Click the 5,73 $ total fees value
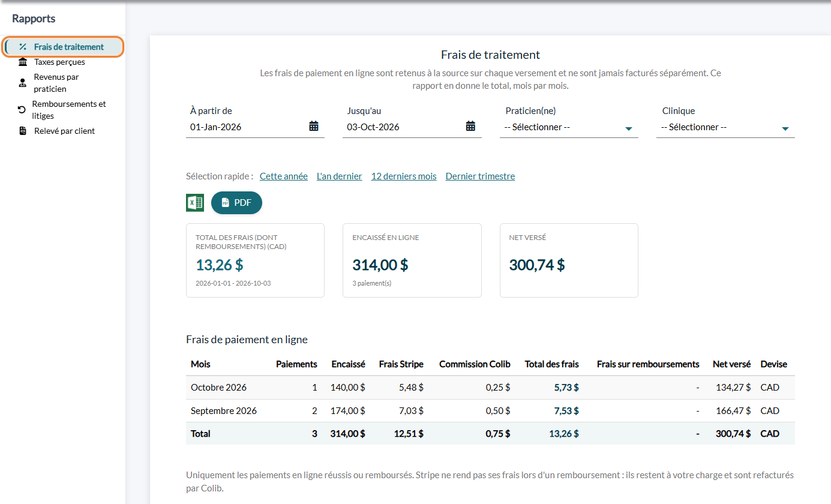The image size is (831, 504). (566, 388)
